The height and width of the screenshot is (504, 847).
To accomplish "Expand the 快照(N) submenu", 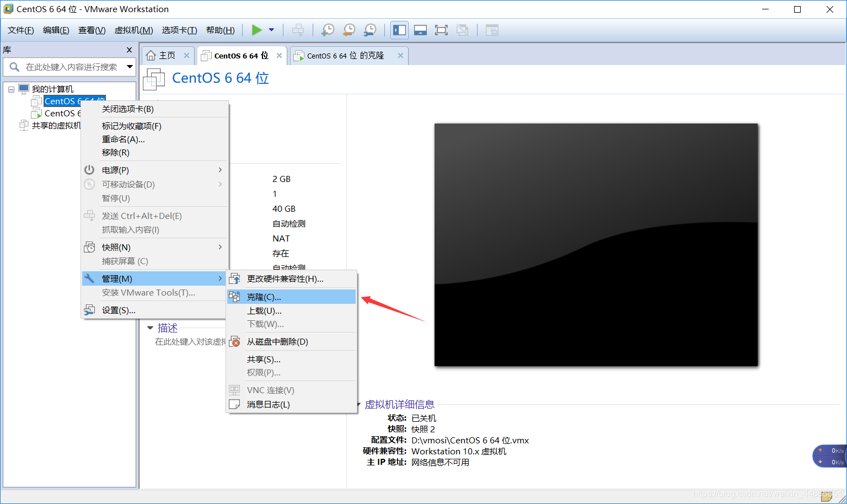I will point(155,247).
